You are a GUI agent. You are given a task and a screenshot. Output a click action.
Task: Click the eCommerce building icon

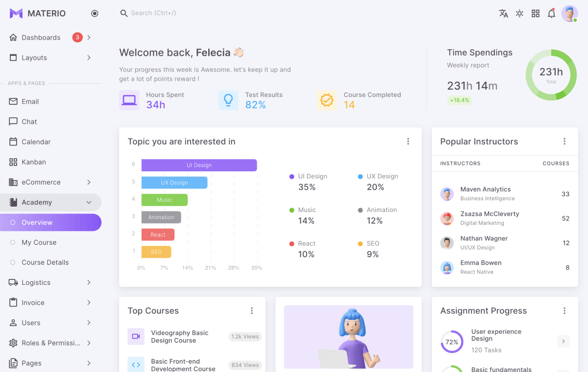coord(13,182)
